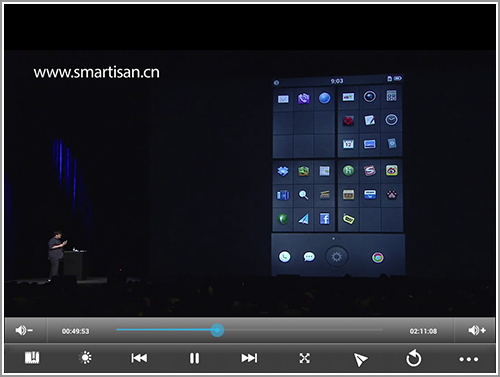Lower the volume with the speaker minus icon
This screenshot has height=377, width=500.
(x=24, y=330)
